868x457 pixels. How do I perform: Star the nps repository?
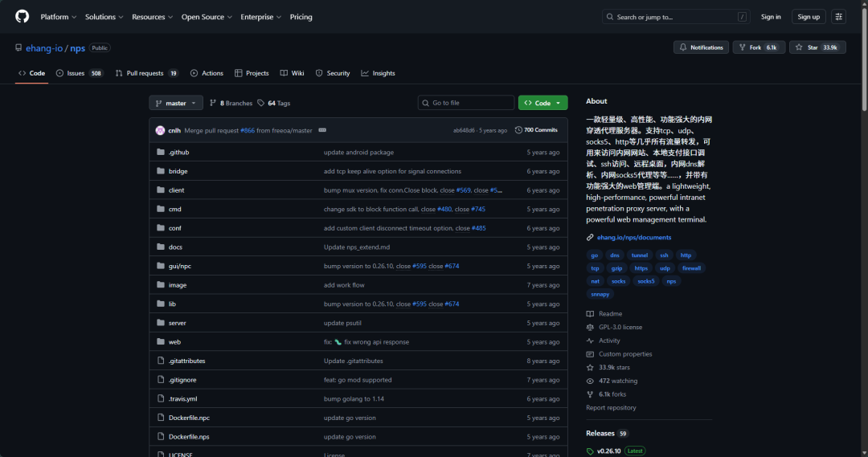pyautogui.click(x=817, y=47)
